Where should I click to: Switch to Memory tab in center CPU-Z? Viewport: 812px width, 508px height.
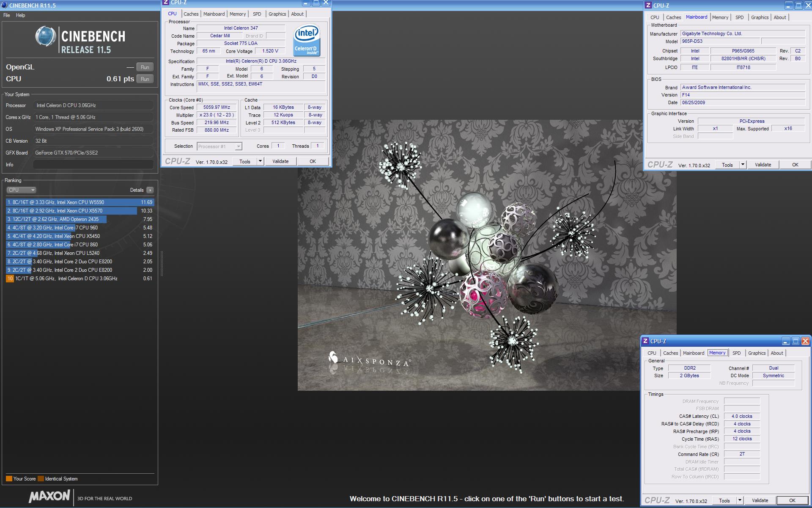(238, 14)
